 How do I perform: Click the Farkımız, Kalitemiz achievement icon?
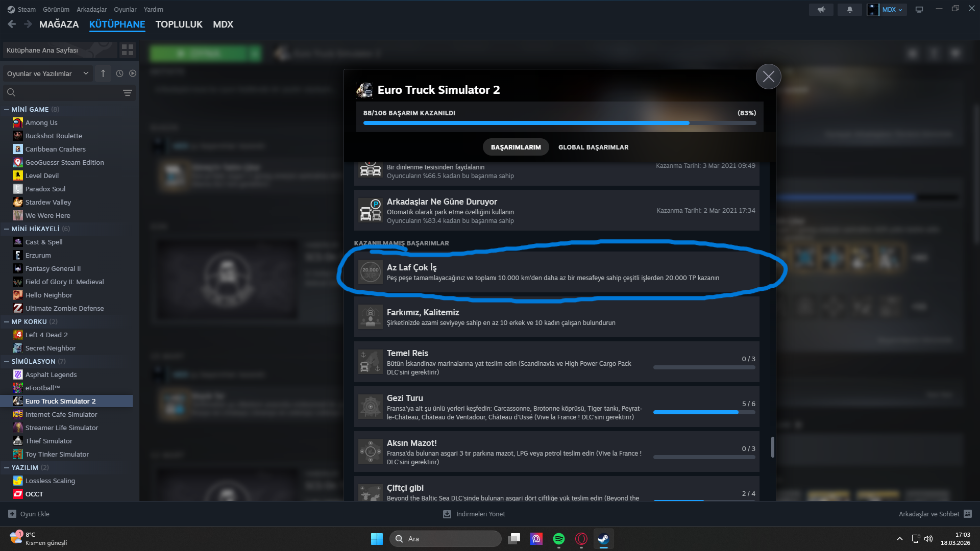[x=371, y=317]
